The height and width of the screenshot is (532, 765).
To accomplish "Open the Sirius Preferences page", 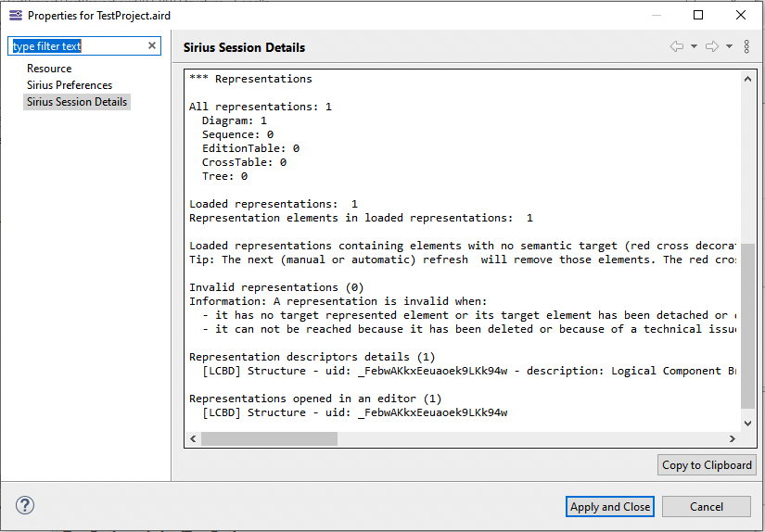I will (x=70, y=85).
